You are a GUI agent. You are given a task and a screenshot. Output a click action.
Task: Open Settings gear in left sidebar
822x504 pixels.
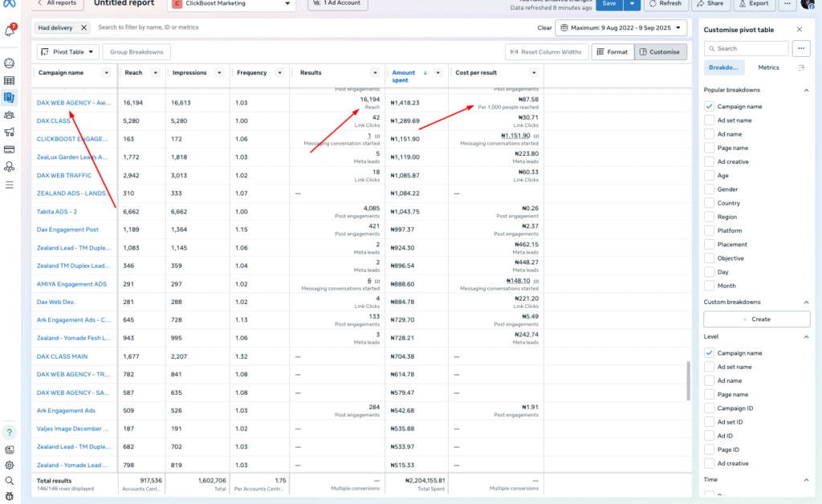pyautogui.click(x=10, y=465)
